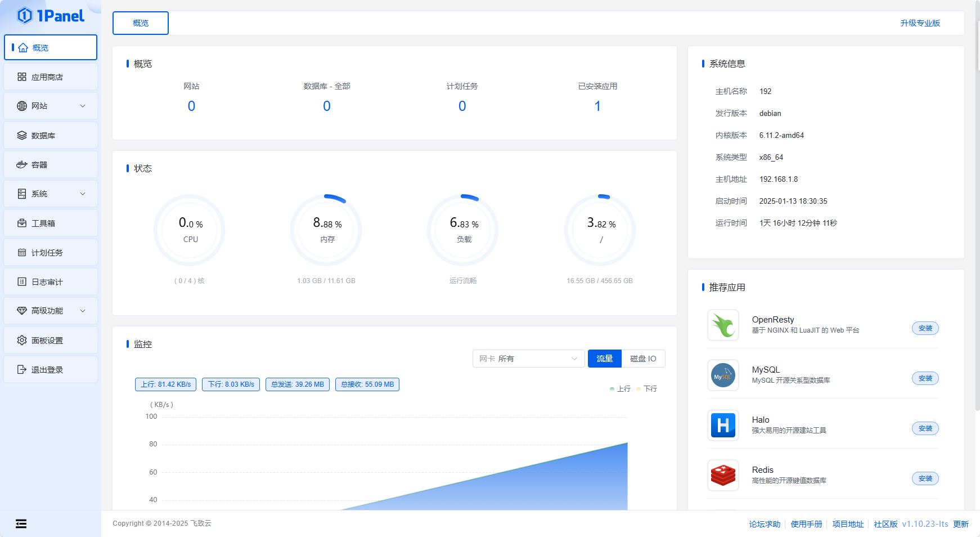The width and height of the screenshot is (980, 537).
Task: Expand the System (系统) submenu
Action: 83,194
